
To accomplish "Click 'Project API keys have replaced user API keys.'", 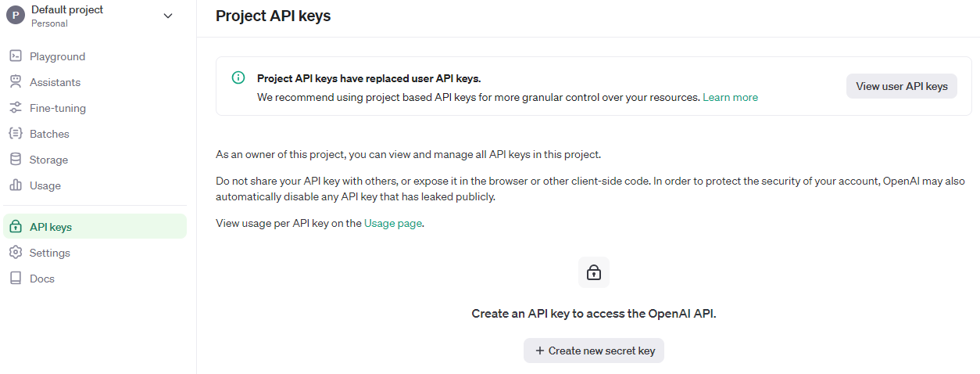I will point(369,78).
